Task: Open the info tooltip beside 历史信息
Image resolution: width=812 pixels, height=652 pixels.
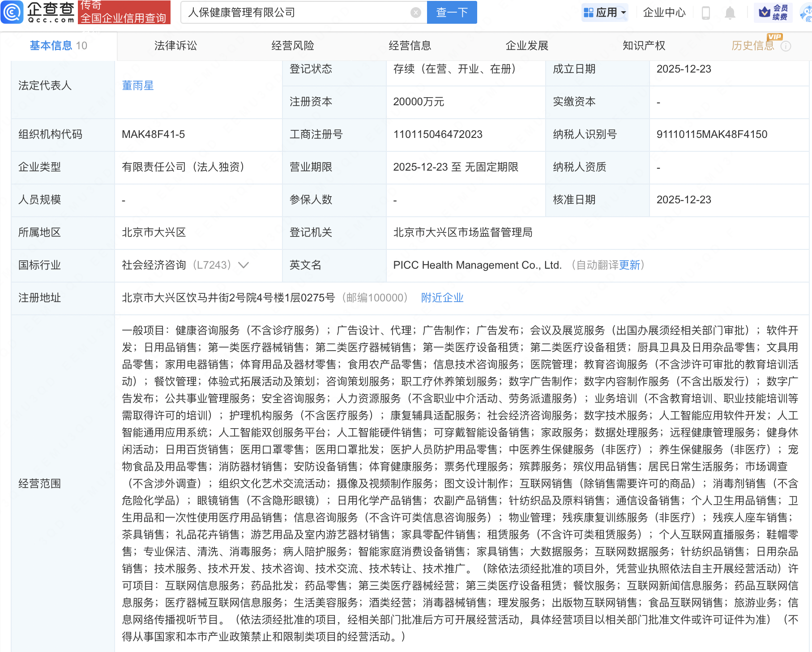Action: click(786, 45)
